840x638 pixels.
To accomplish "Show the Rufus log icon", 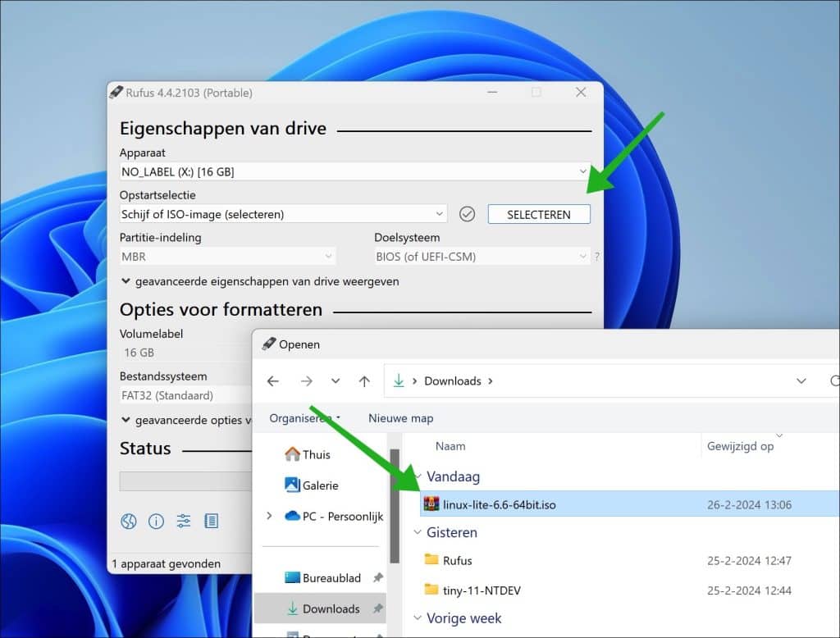I will [211, 522].
